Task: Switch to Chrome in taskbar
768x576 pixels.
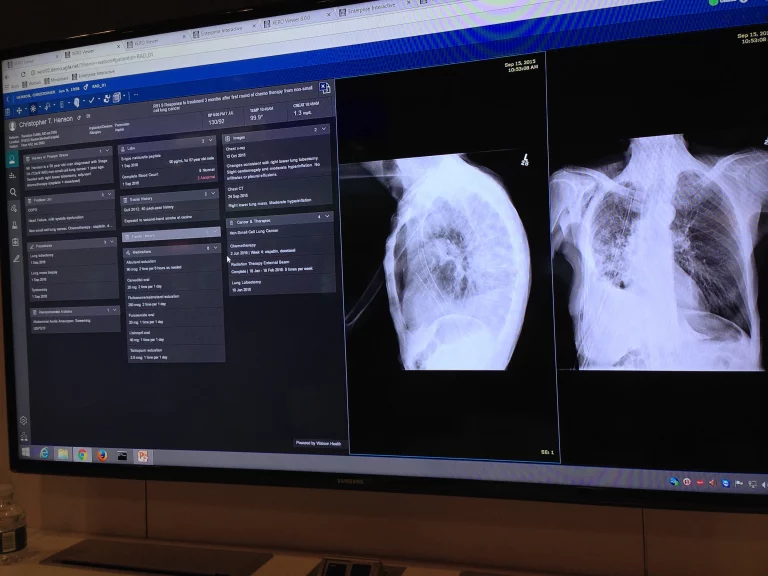Action: coord(82,455)
